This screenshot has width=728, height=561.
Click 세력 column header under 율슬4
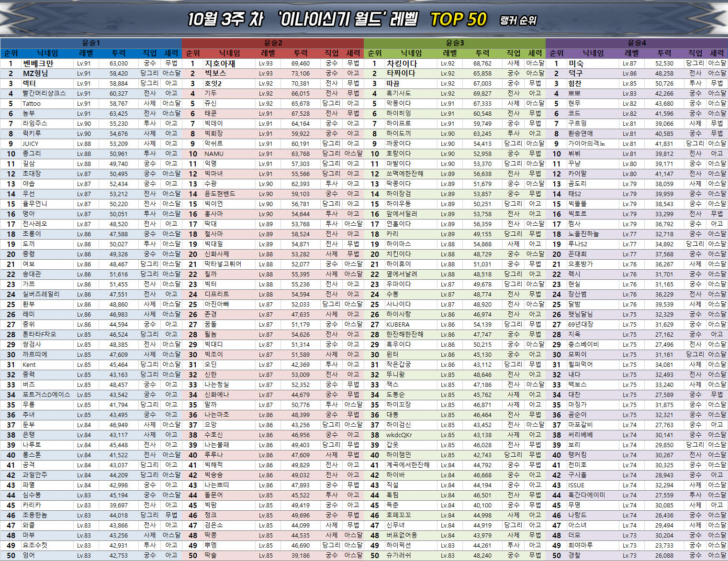(x=717, y=53)
